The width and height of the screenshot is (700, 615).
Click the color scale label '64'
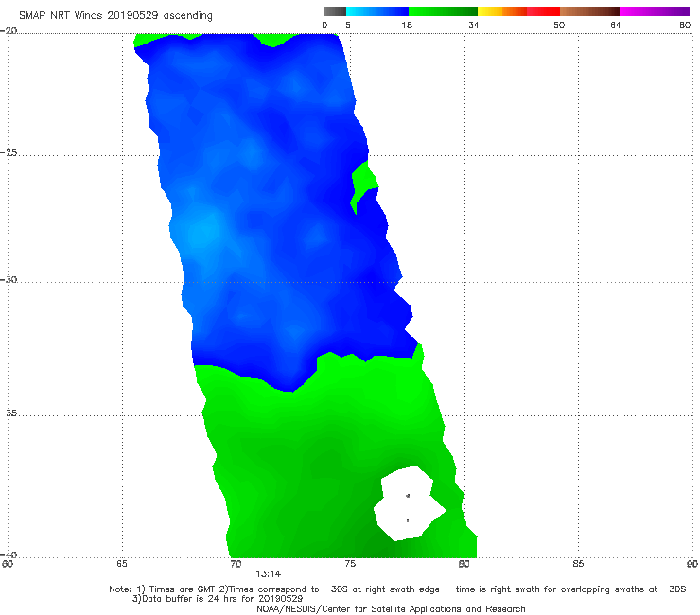(x=616, y=26)
